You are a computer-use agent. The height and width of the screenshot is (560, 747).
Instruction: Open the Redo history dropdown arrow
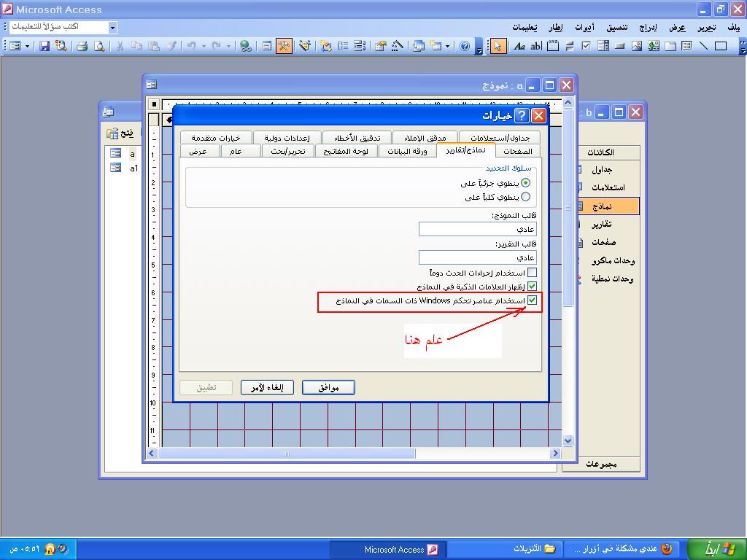pos(228,46)
